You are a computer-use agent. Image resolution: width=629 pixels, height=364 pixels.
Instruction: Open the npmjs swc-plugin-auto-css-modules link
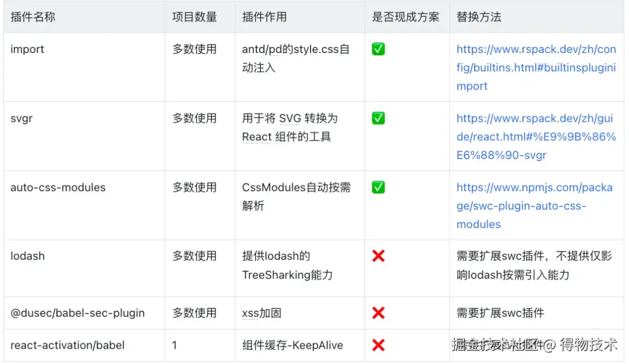(x=534, y=206)
